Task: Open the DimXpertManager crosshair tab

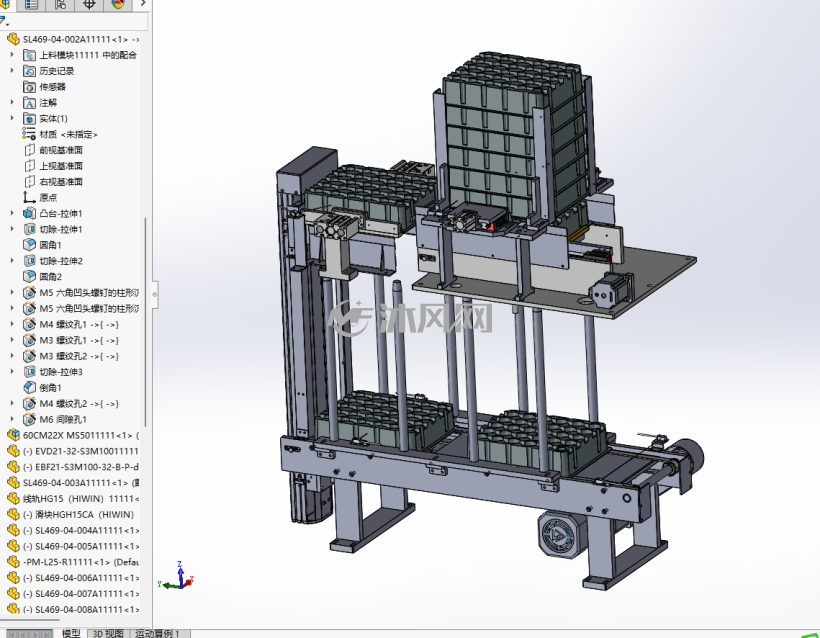Action: [x=89, y=4]
